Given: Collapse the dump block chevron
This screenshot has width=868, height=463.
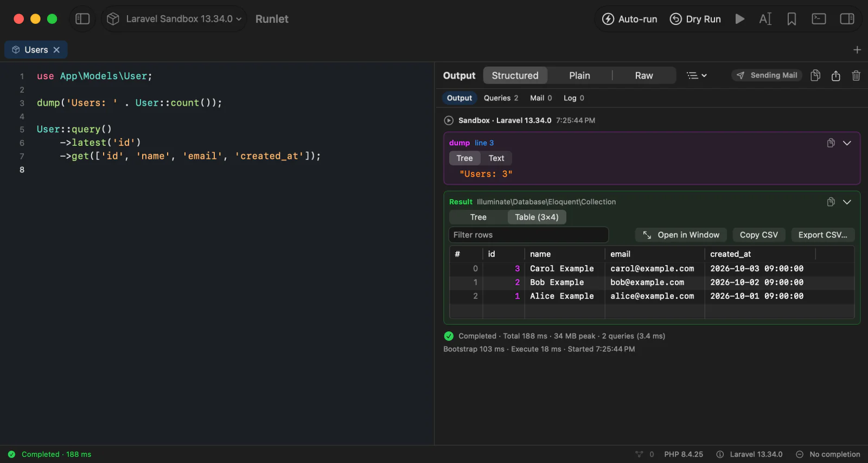Looking at the screenshot, I should [x=847, y=143].
